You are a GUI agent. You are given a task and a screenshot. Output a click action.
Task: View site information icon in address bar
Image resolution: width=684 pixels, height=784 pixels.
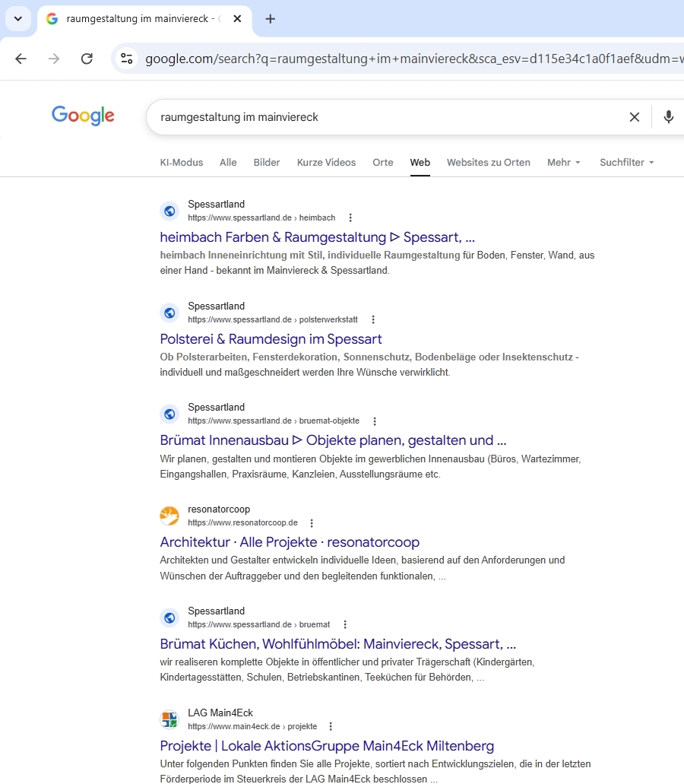tap(127, 59)
